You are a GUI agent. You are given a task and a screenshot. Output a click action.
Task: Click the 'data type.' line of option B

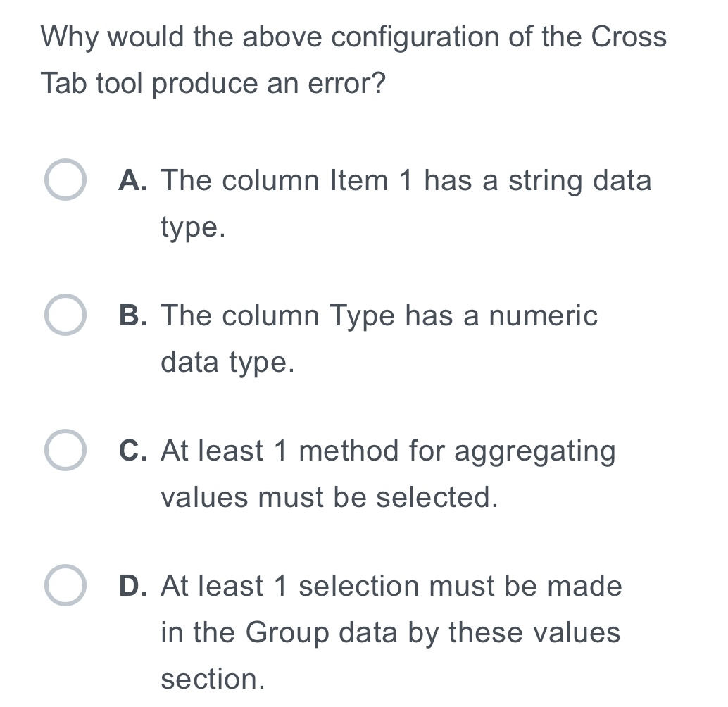pos(227,363)
